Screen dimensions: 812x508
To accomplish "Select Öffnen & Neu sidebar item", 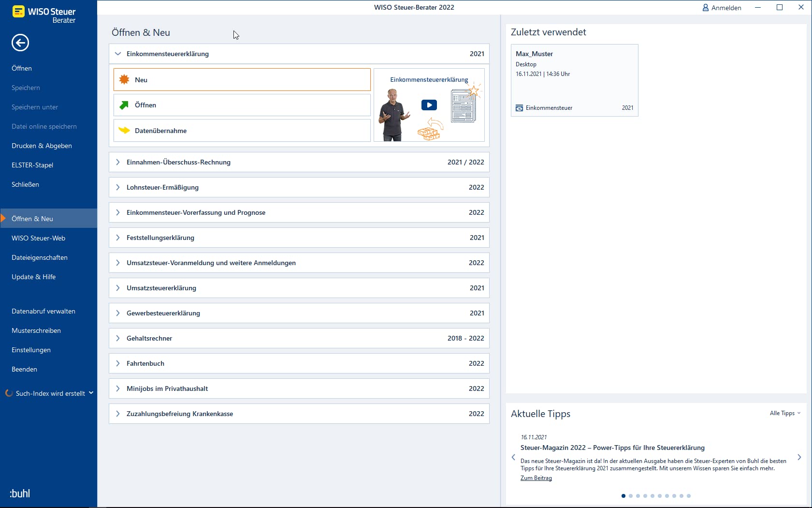I will pos(48,219).
